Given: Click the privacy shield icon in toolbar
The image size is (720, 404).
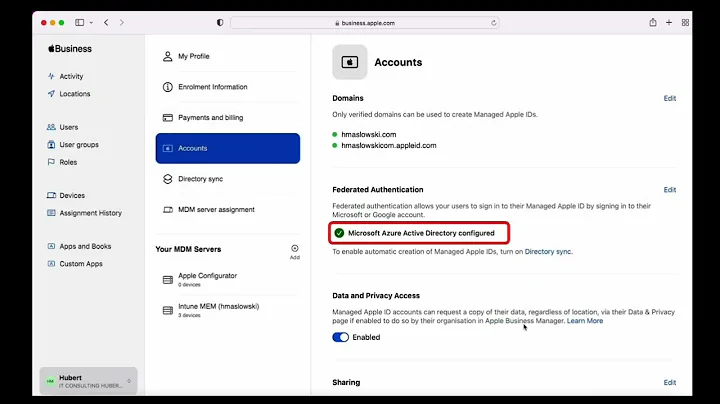Looking at the screenshot, I should coord(220,22).
